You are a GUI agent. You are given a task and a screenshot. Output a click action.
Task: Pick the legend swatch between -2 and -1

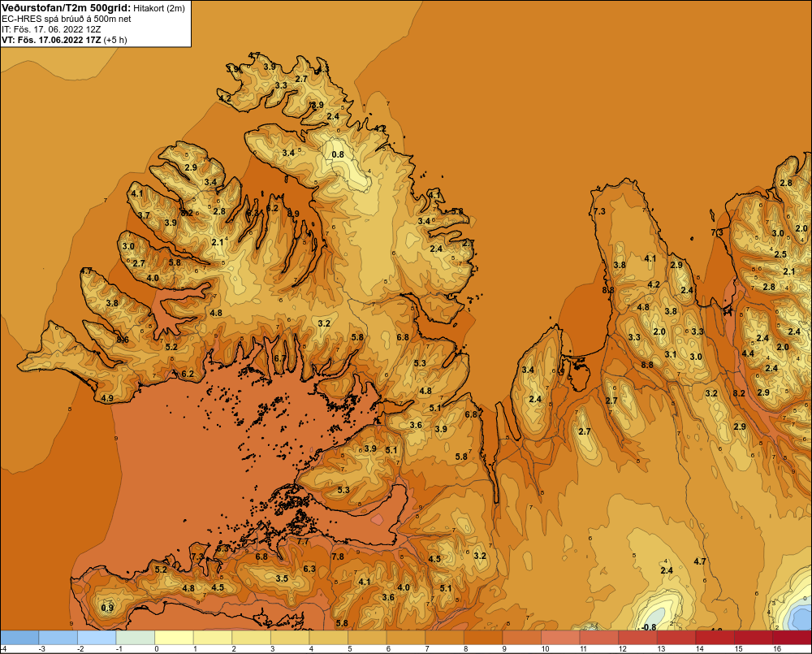click(x=97, y=638)
